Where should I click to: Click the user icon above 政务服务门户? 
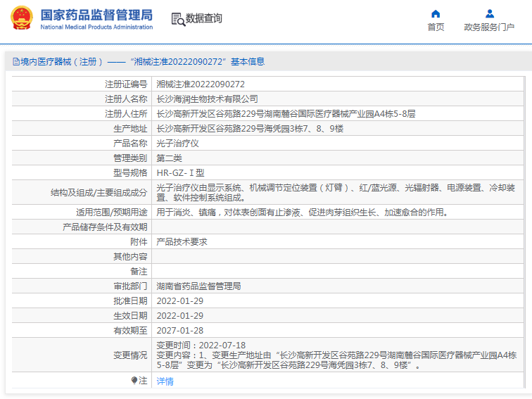point(490,13)
